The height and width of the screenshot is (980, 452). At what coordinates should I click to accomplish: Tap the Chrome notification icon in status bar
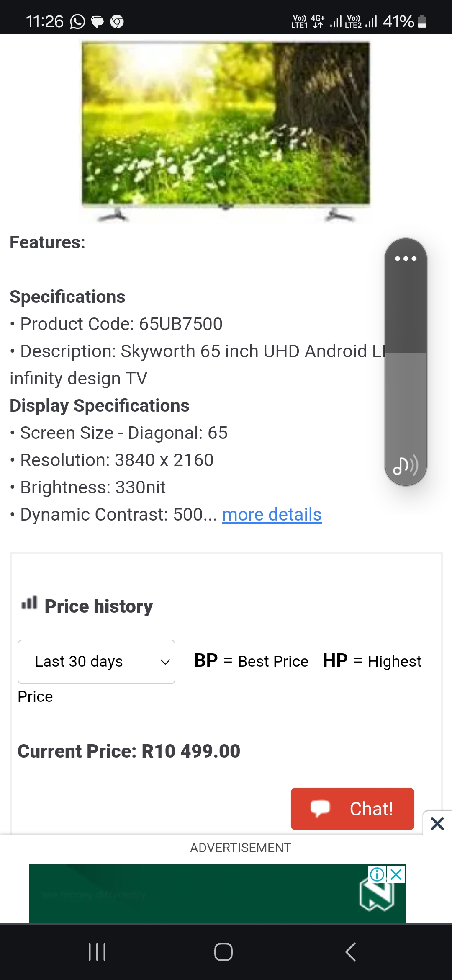[117, 21]
